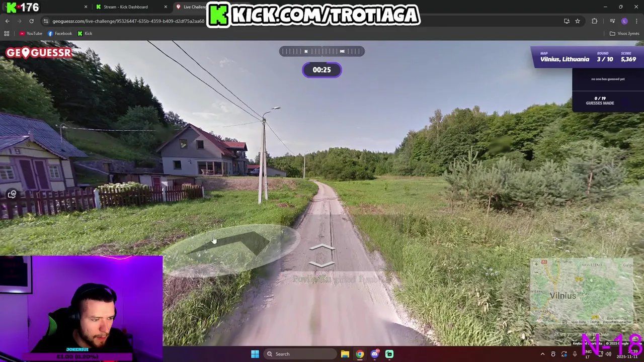This screenshot has width=644, height=362.
Task: Open the media controls icon
Action: pyautogui.click(x=612, y=21)
